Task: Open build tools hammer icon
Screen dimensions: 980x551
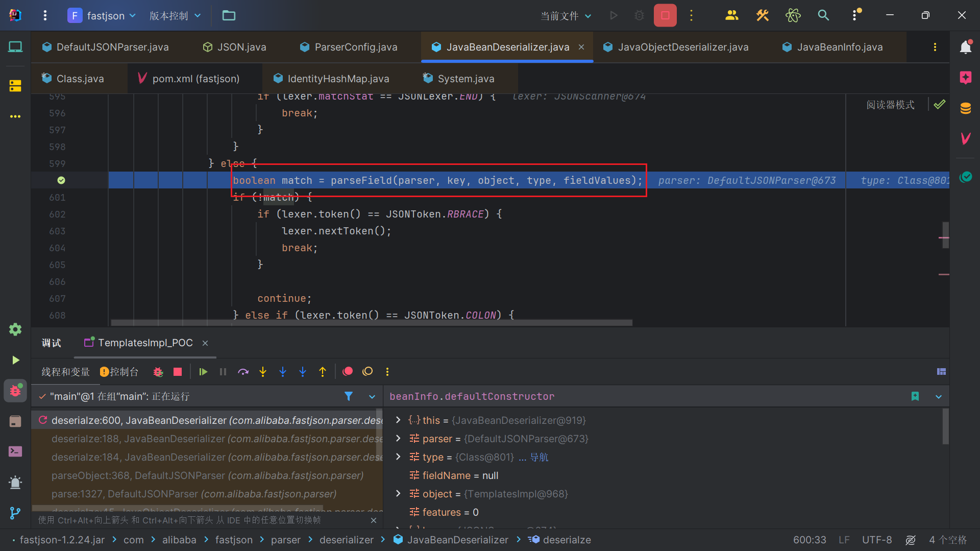Action: coord(762,15)
